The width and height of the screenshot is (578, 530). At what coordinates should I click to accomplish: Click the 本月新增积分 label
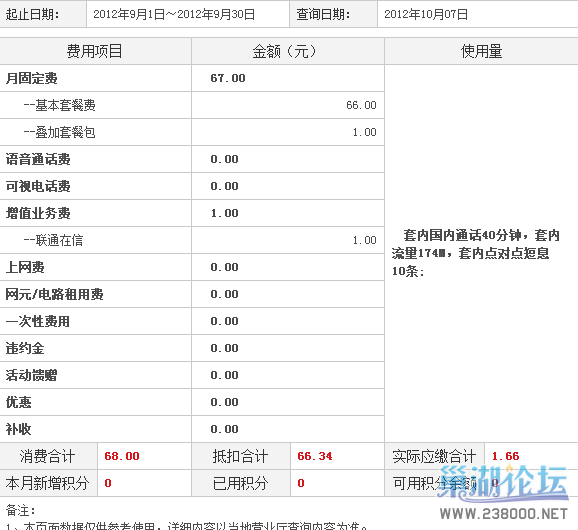(x=48, y=483)
